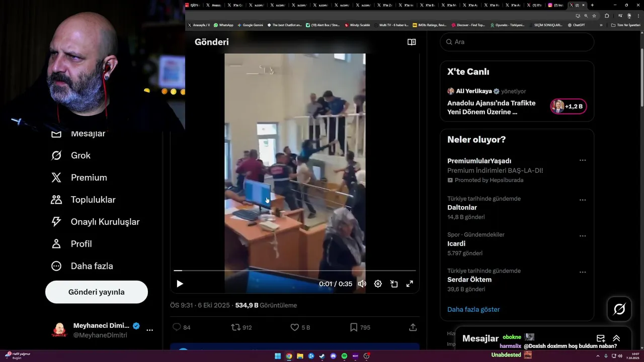Open a new browser tab
The width and height of the screenshot is (644, 362).
pyautogui.click(x=592, y=5)
